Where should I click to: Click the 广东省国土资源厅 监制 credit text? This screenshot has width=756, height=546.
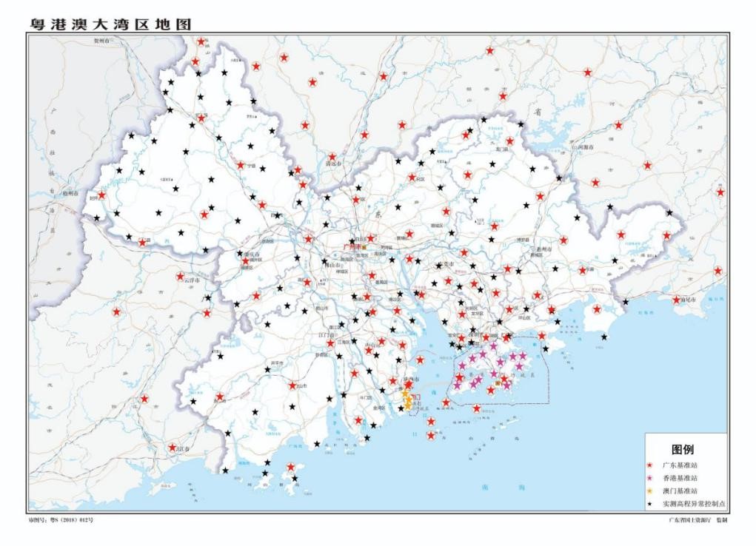click(x=698, y=521)
